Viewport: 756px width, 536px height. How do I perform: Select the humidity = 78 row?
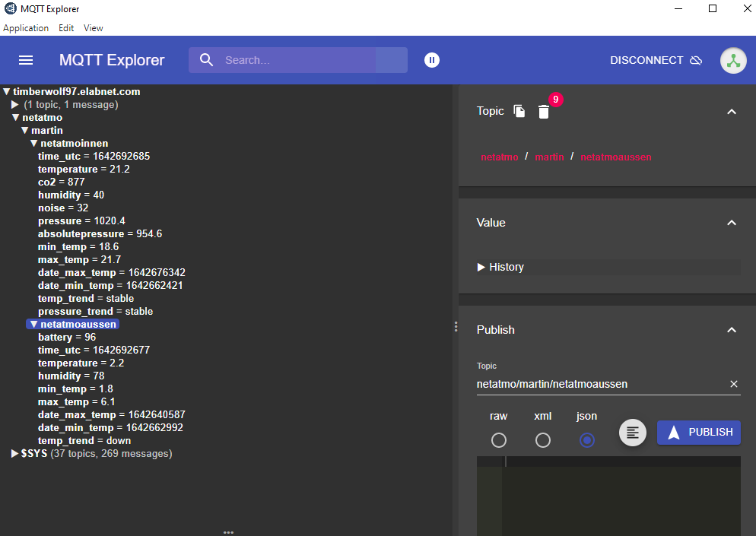(71, 376)
